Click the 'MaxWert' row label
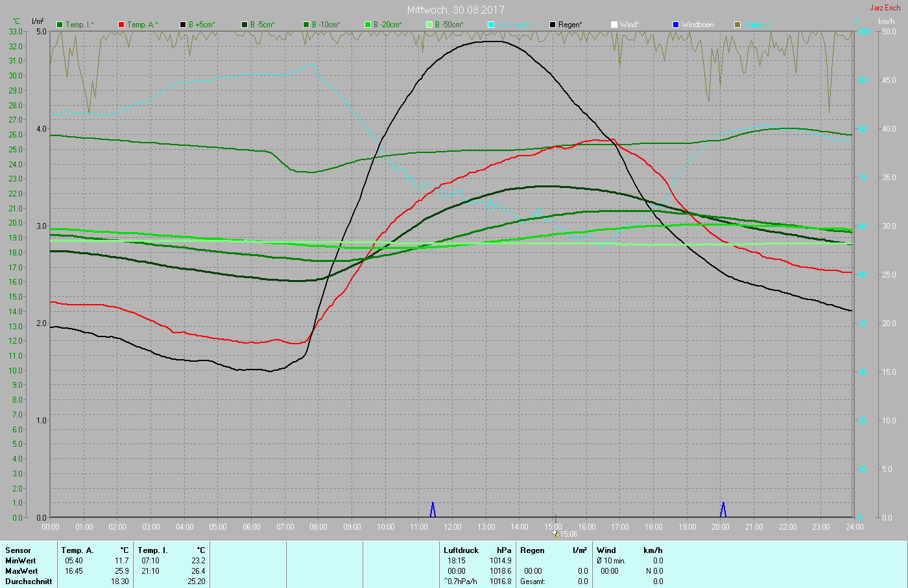The height and width of the screenshot is (588, 908). [x=21, y=571]
